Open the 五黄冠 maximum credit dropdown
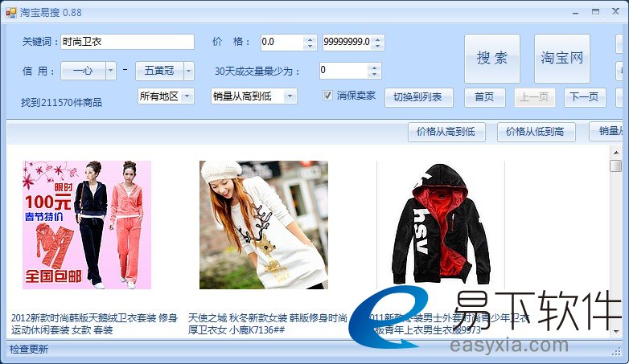This screenshot has width=629, height=364. click(x=188, y=71)
